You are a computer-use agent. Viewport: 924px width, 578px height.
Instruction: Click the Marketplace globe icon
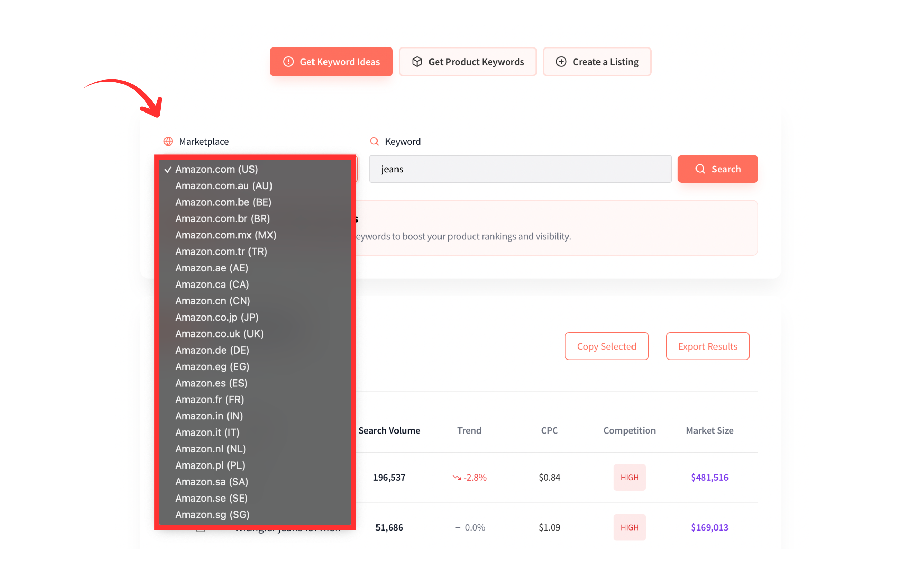[168, 141]
